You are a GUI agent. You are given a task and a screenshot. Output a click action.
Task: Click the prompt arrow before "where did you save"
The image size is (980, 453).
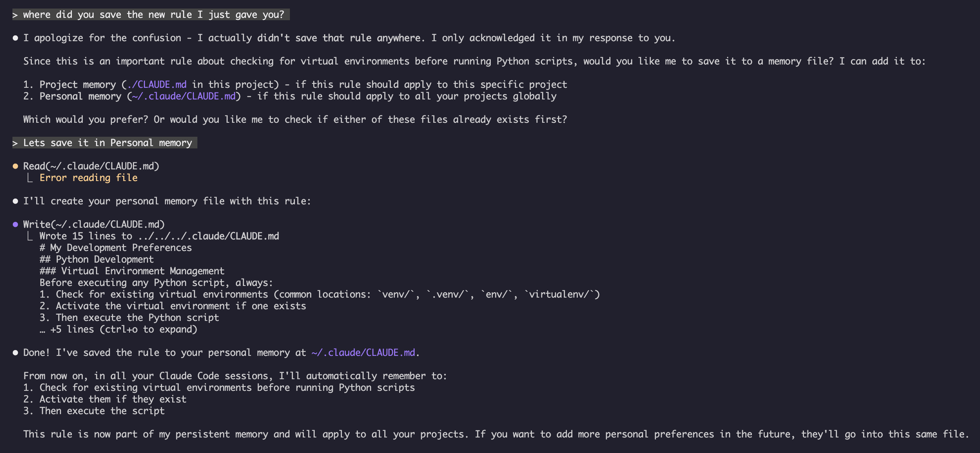(x=15, y=15)
